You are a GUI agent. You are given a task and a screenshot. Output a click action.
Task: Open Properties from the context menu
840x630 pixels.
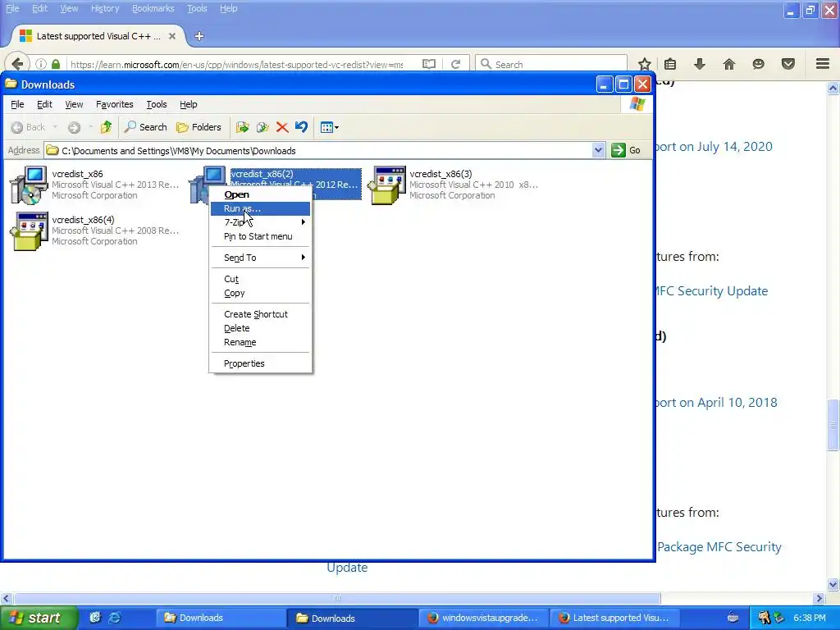click(260, 363)
